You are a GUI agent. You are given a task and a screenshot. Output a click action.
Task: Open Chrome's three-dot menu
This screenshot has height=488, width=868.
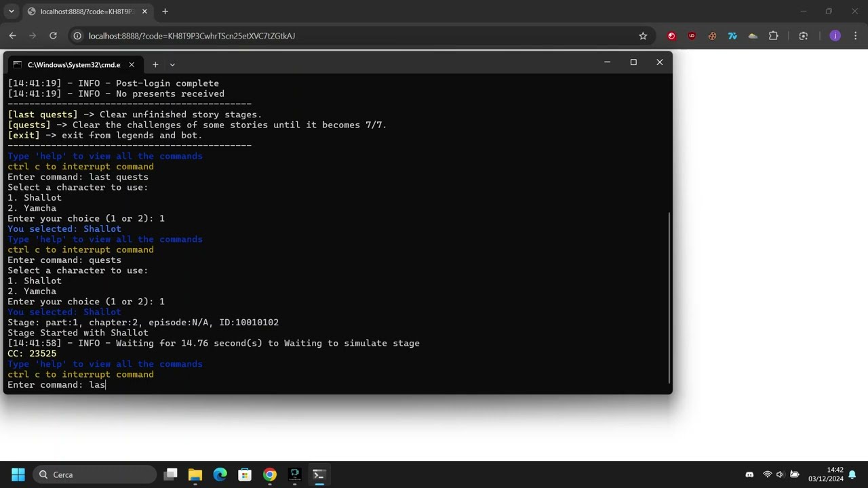(x=856, y=36)
